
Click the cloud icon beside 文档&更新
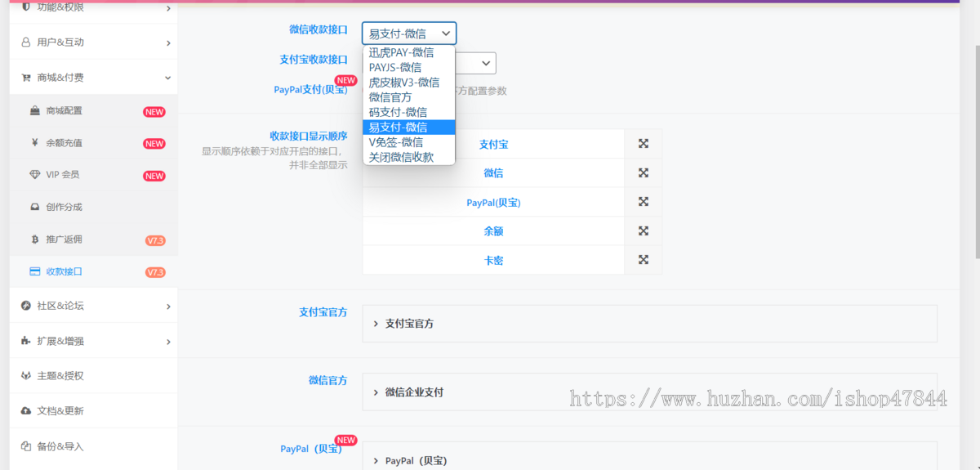coord(26,410)
